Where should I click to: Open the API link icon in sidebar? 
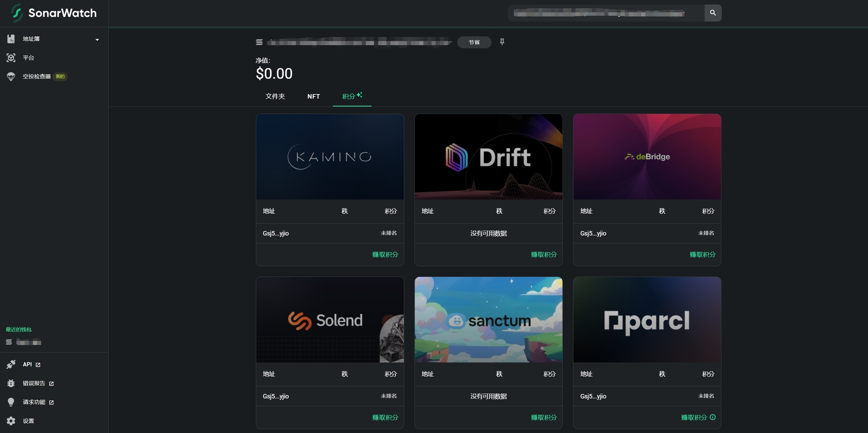tap(37, 365)
